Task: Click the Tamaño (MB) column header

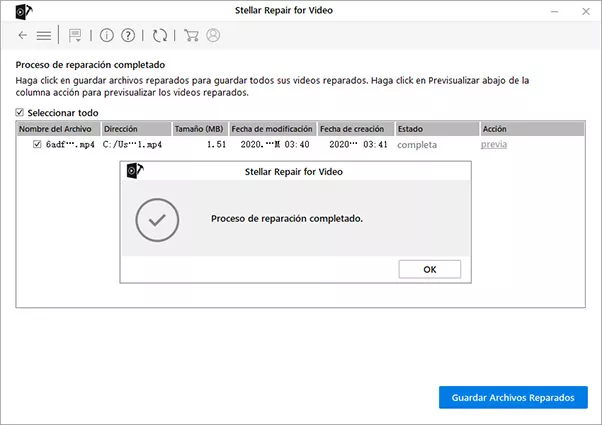Action: pos(200,129)
